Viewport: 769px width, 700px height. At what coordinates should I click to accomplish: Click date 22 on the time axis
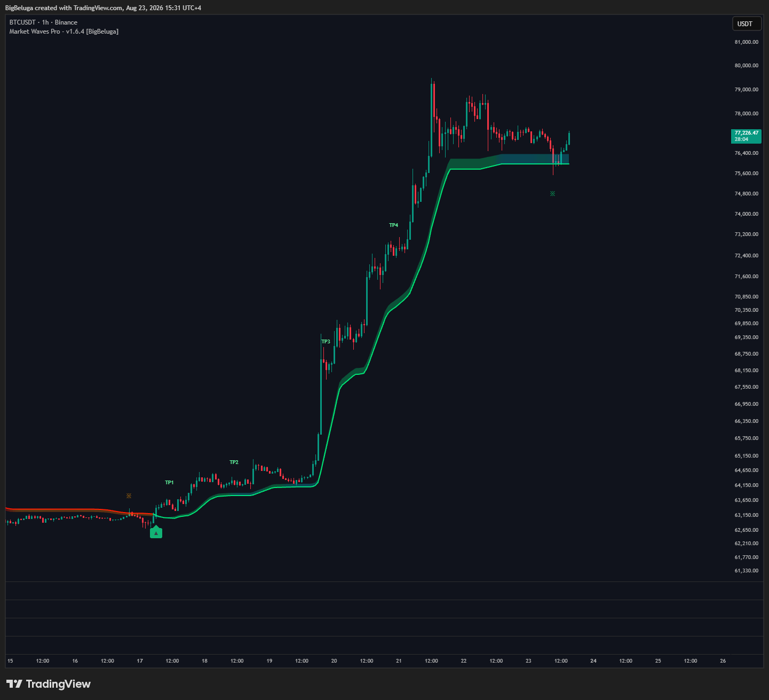tap(464, 661)
